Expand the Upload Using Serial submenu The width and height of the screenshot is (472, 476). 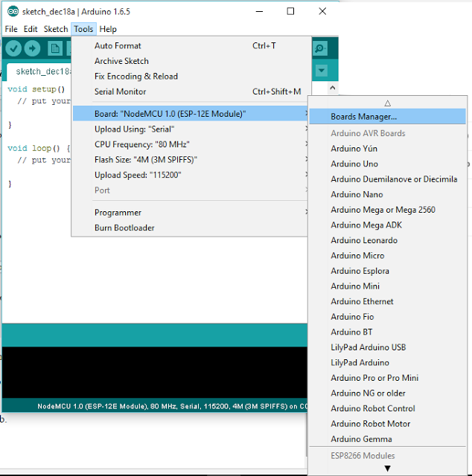(190, 129)
